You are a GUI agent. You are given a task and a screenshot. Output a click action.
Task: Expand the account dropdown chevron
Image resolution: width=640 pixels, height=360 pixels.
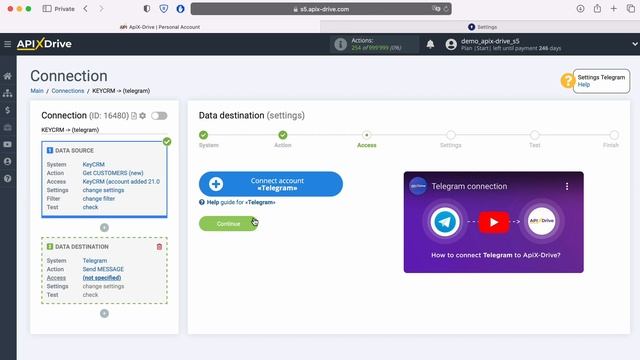tap(635, 44)
